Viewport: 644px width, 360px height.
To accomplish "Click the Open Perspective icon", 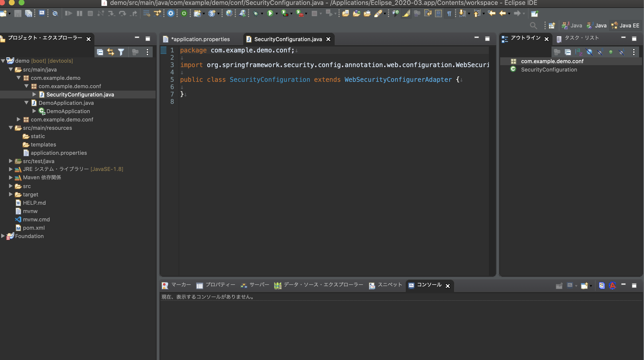I will 552,25.
